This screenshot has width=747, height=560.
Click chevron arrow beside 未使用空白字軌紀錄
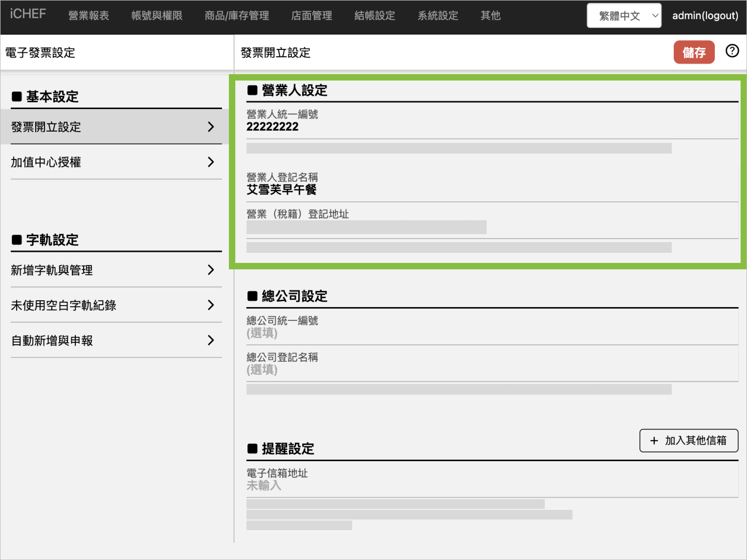(x=211, y=305)
